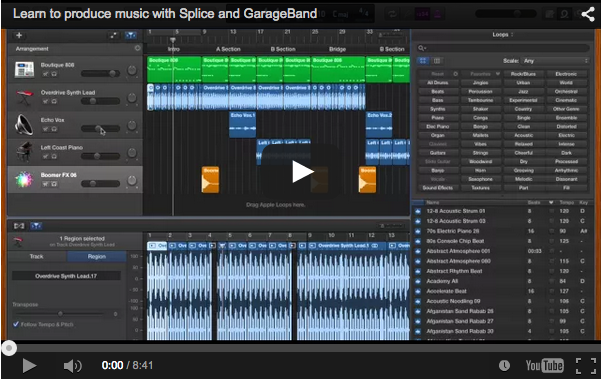Expand the Loops library selector
This screenshot has width=602, height=379.
point(503,35)
